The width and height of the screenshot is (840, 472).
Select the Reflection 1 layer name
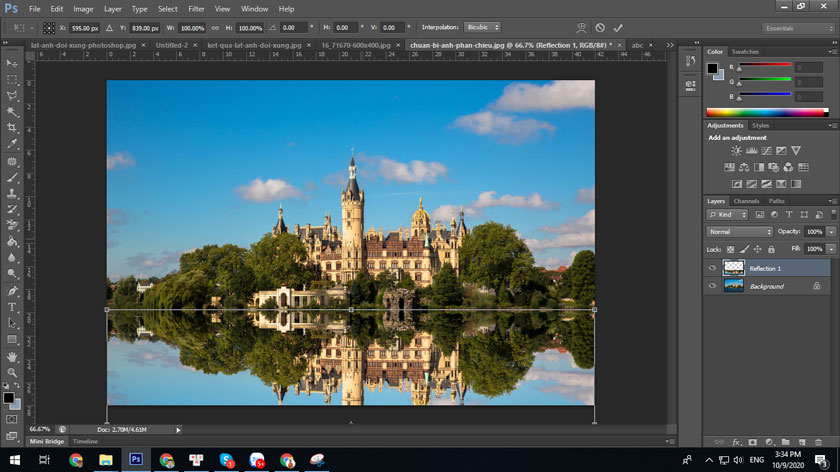pos(765,268)
